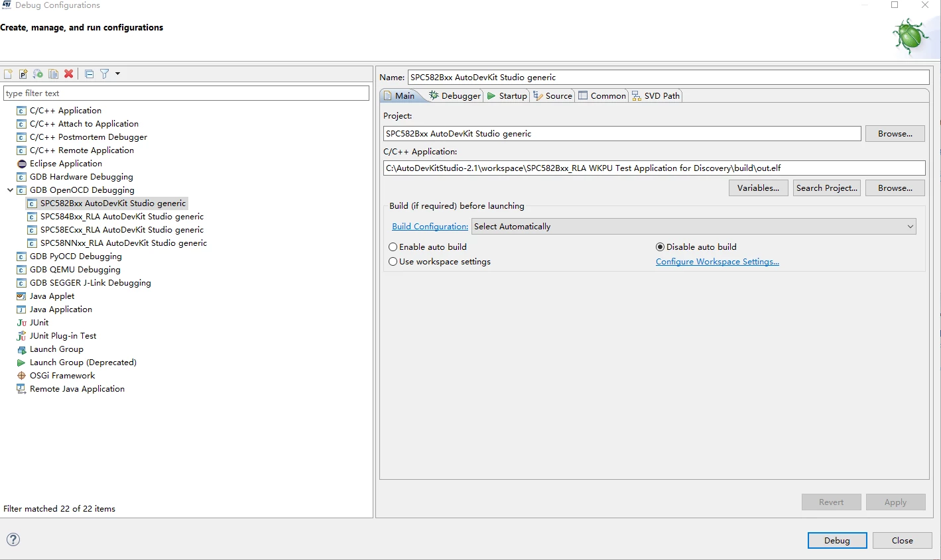Select Disable auto build radio
The image size is (941, 560).
coord(660,247)
